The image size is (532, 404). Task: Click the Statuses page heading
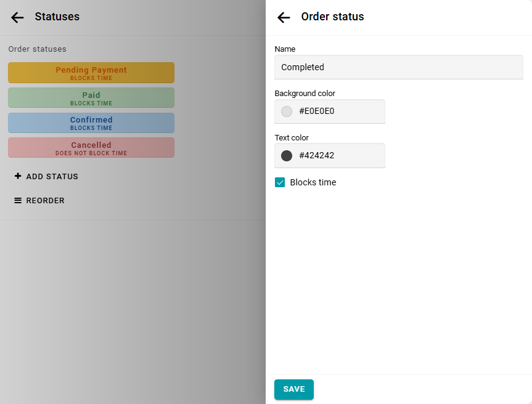point(57,17)
